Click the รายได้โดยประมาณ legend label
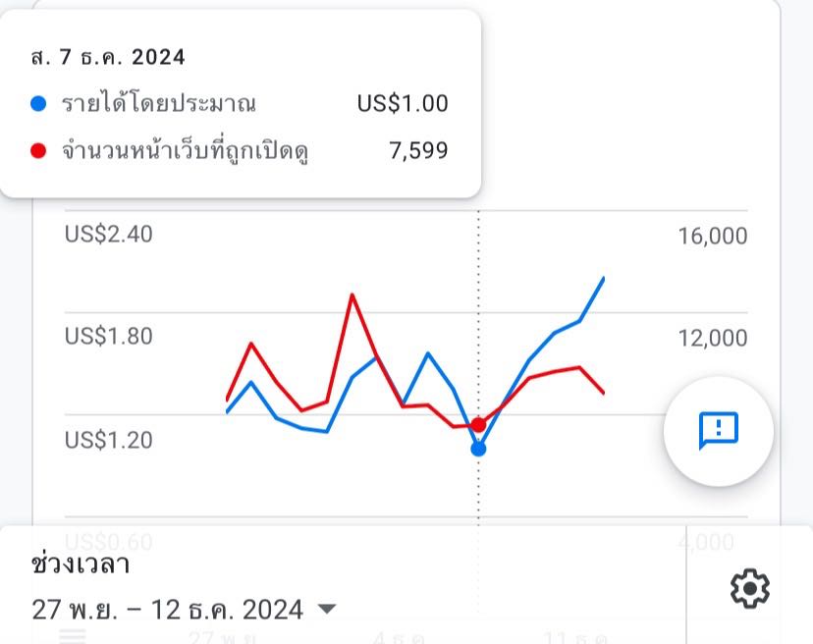813x644 pixels. tap(159, 103)
